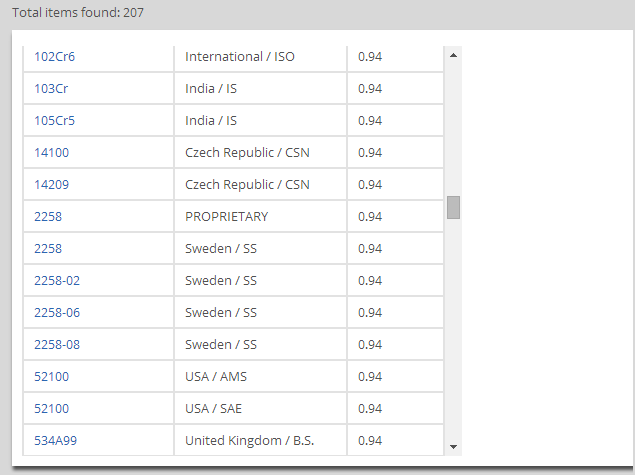Image resolution: width=635 pixels, height=475 pixels.
Task: Open the 2258-02 material link
Action: [57, 281]
